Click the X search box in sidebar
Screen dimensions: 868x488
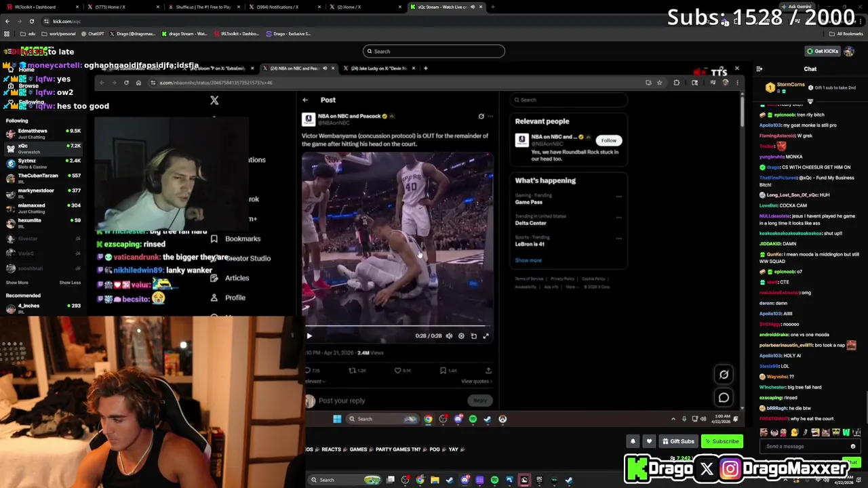tap(570, 100)
